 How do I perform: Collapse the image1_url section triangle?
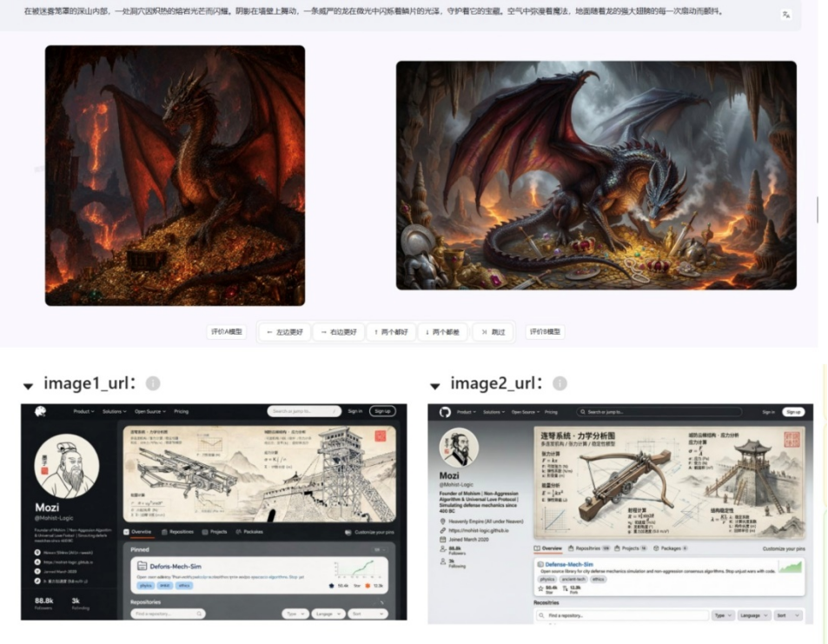click(x=29, y=386)
